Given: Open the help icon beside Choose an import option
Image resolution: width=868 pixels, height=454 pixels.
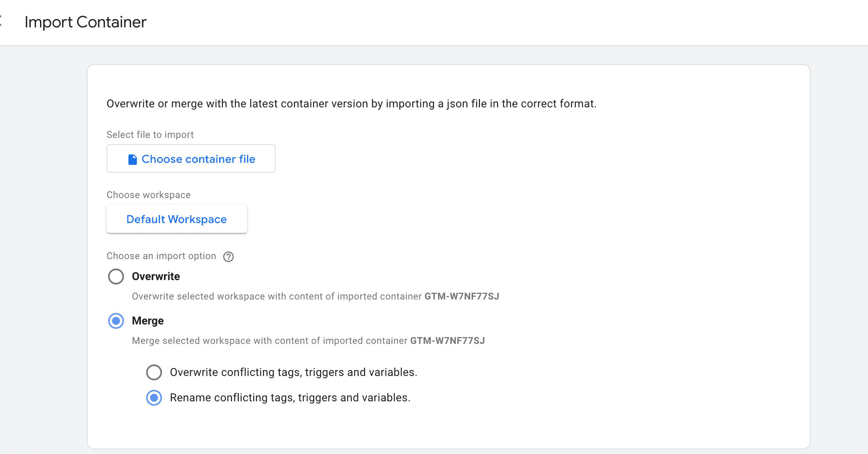Looking at the screenshot, I should [228, 257].
